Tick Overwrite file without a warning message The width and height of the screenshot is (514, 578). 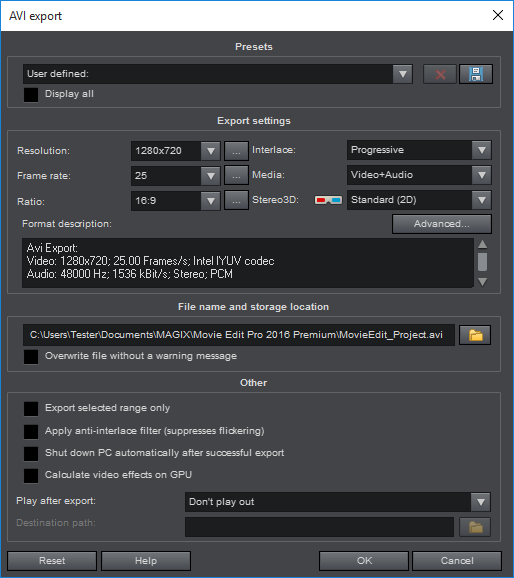coord(31,357)
